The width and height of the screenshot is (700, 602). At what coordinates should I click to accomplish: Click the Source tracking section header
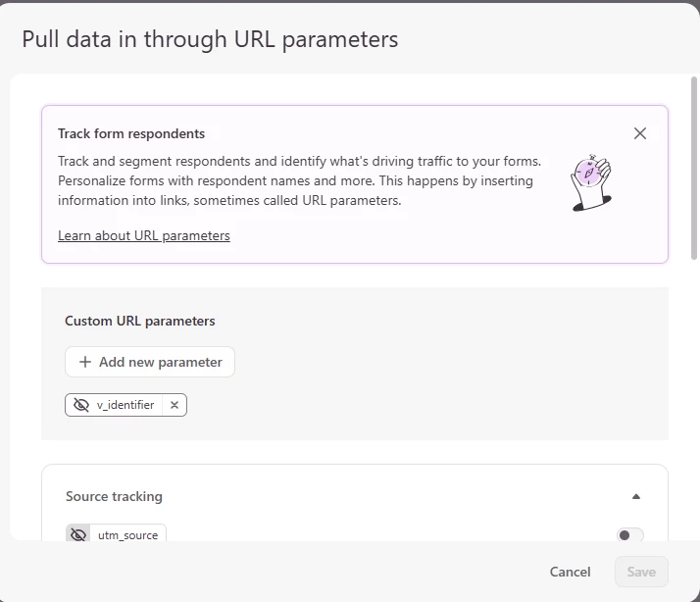pos(114,496)
